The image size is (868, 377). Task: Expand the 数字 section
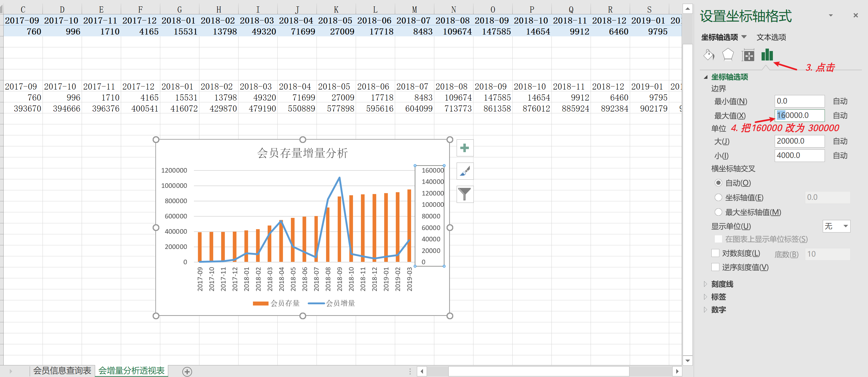[x=718, y=310]
